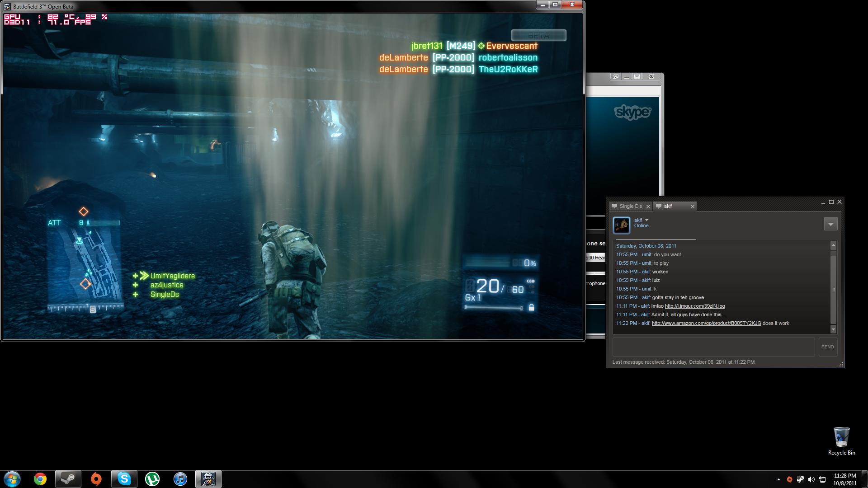Click the Steam system tray icon
The height and width of the screenshot is (488, 868).
point(800,479)
